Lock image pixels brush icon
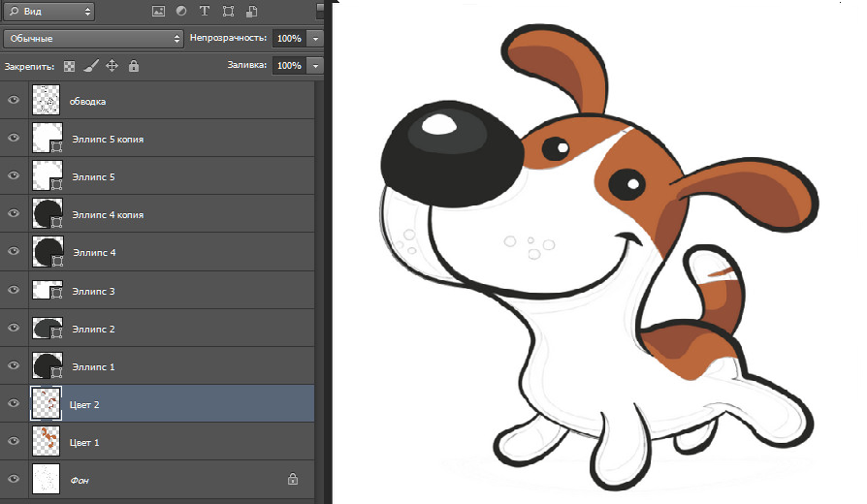This screenshot has width=867, height=504. (x=90, y=66)
